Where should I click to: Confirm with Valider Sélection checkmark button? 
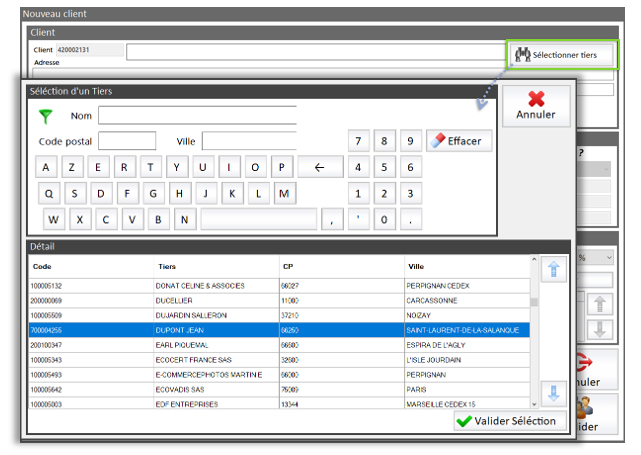pyautogui.click(x=509, y=421)
